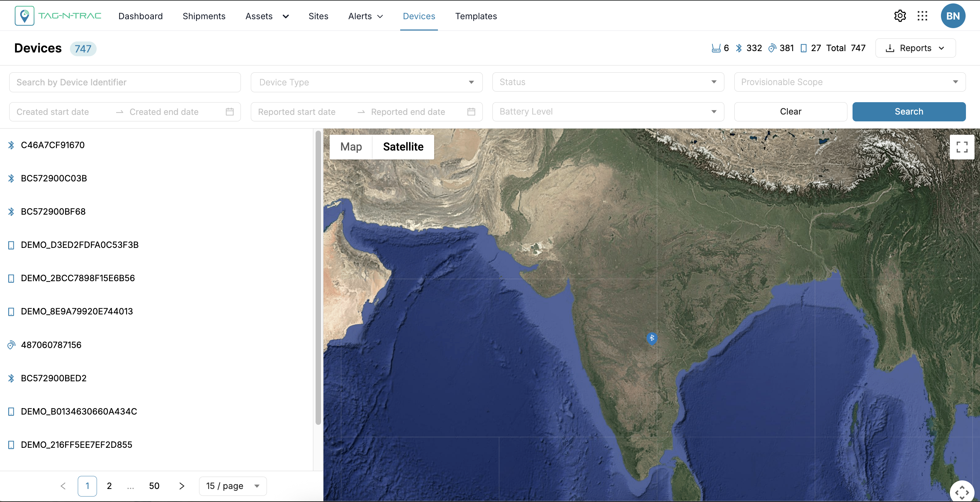Open the created date calendar icon
Screen dimensions: 980x502
click(x=229, y=111)
